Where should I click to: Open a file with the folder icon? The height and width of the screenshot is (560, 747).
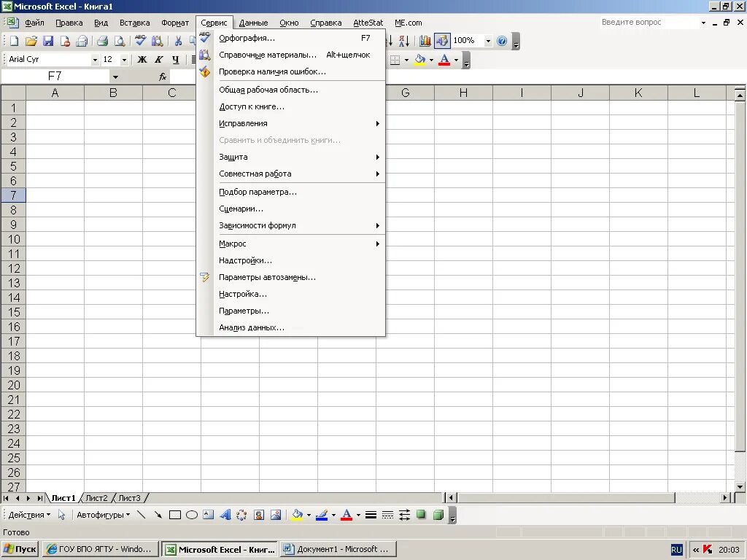pyautogui.click(x=31, y=41)
